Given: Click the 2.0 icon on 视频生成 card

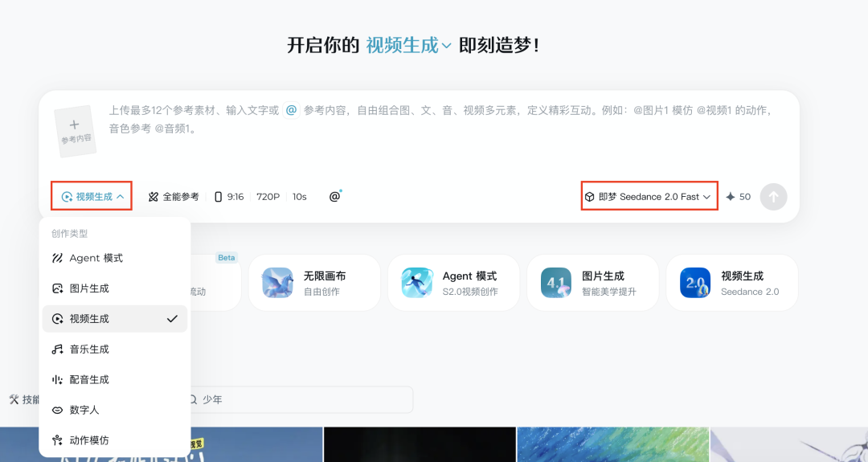Looking at the screenshot, I should [694, 283].
